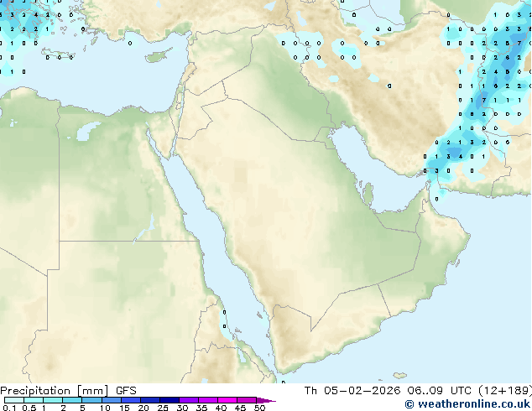Click the 2–5 mm legend color swatch
Image resolution: width=532 pixels, height=411 pixels.
[x=72, y=400]
